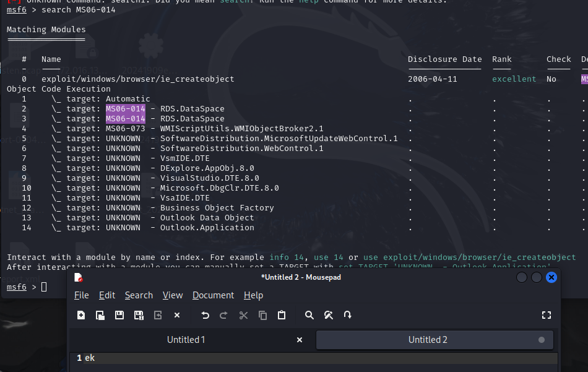Open the File menu
This screenshot has height=372, width=588.
(81, 295)
